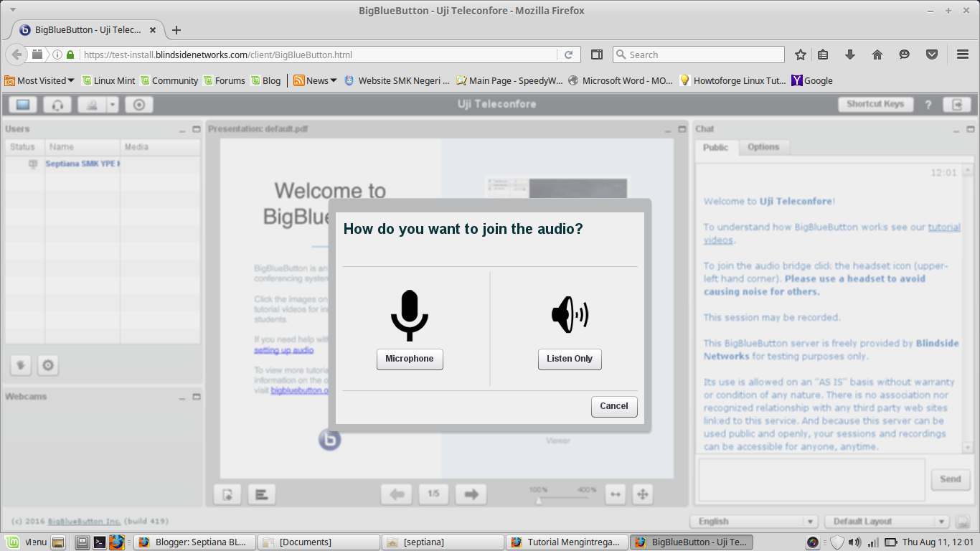Switch to the [Documents] taskbar window
The image size is (980, 551).
[319, 542]
